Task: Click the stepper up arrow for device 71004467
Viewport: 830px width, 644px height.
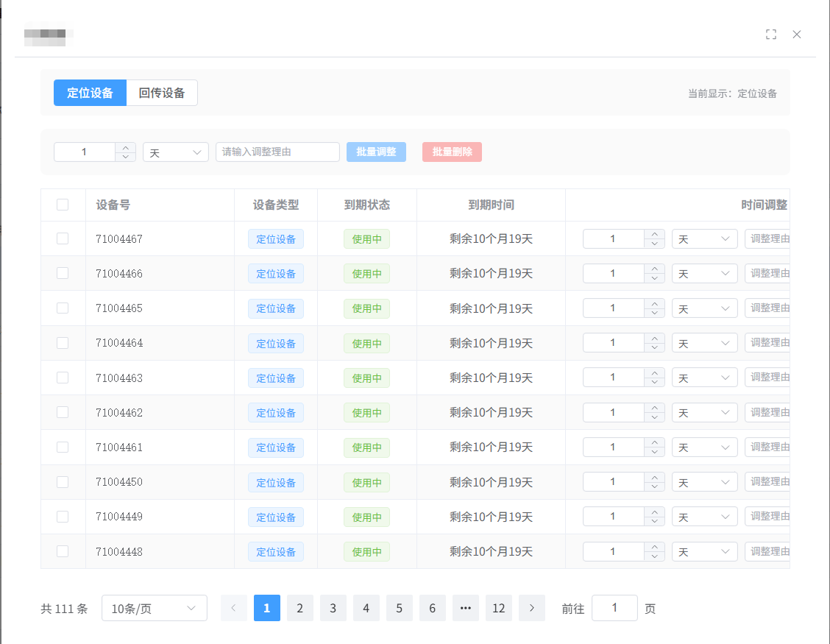Action: click(x=653, y=234)
